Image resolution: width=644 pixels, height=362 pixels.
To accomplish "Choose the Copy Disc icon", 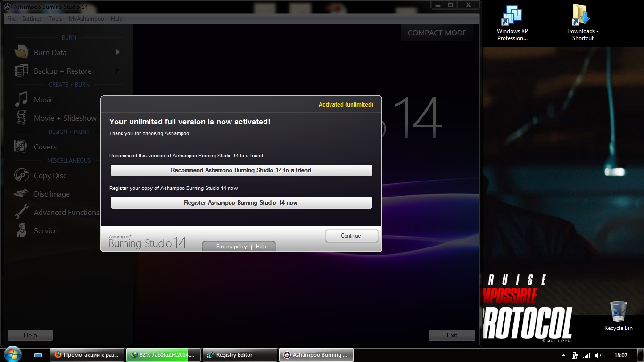I will pos(21,175).
